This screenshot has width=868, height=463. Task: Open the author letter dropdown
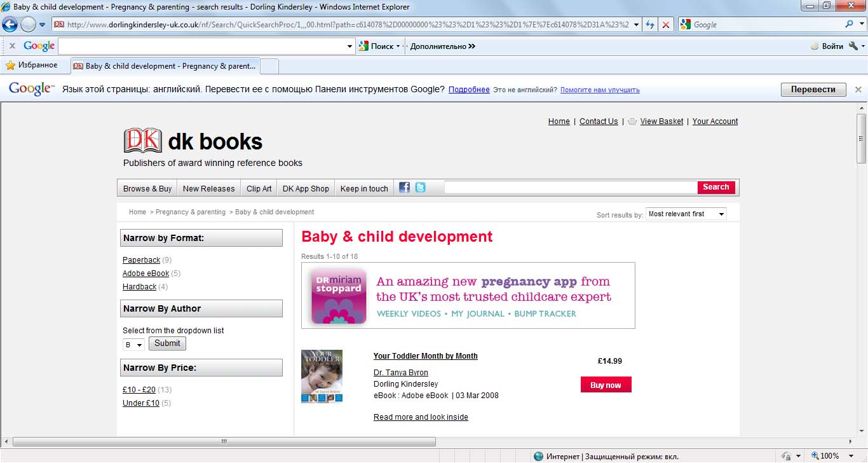(134, 345)
